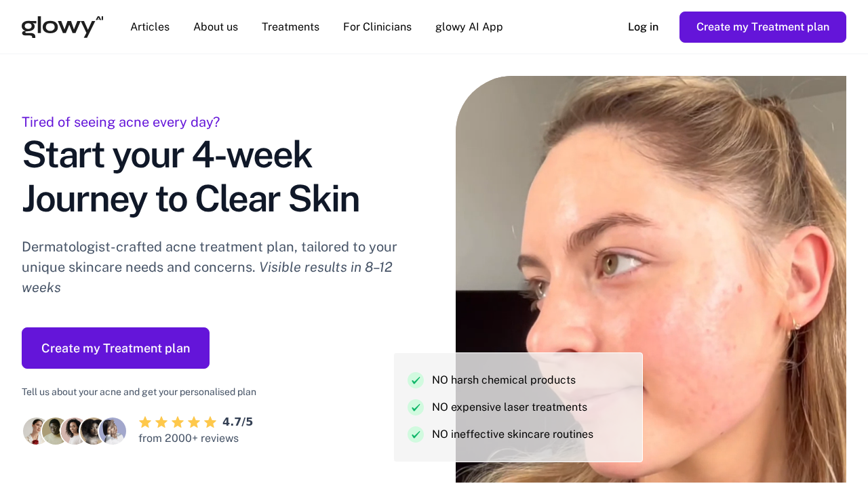Click the glowy AI logo

click(x=62, y=27)
